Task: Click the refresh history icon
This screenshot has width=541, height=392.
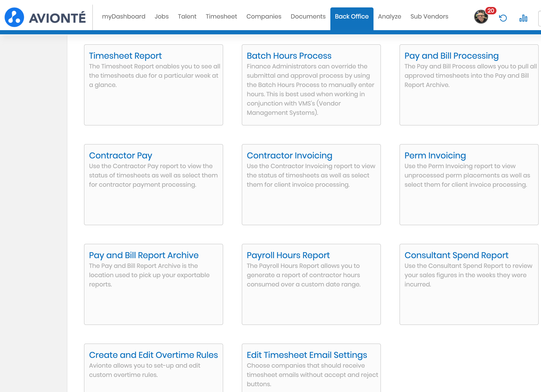Action: coord(503,18)
